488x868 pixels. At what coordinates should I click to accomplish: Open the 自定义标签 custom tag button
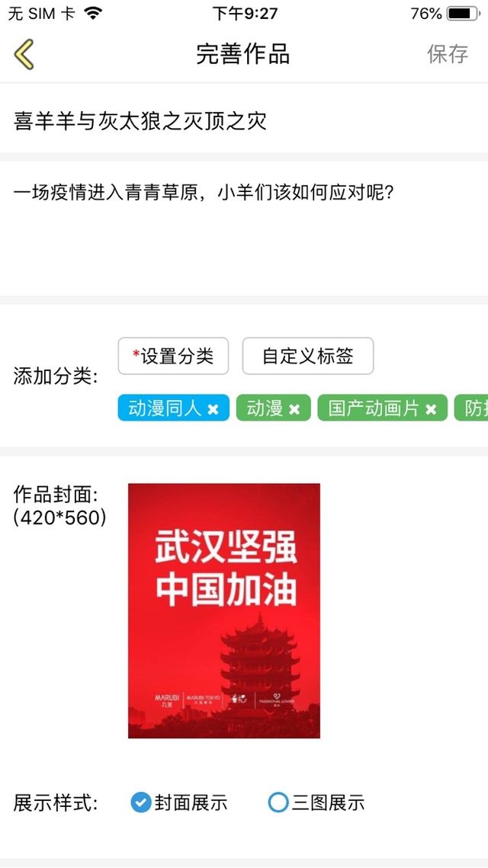[x=308, y=356]
